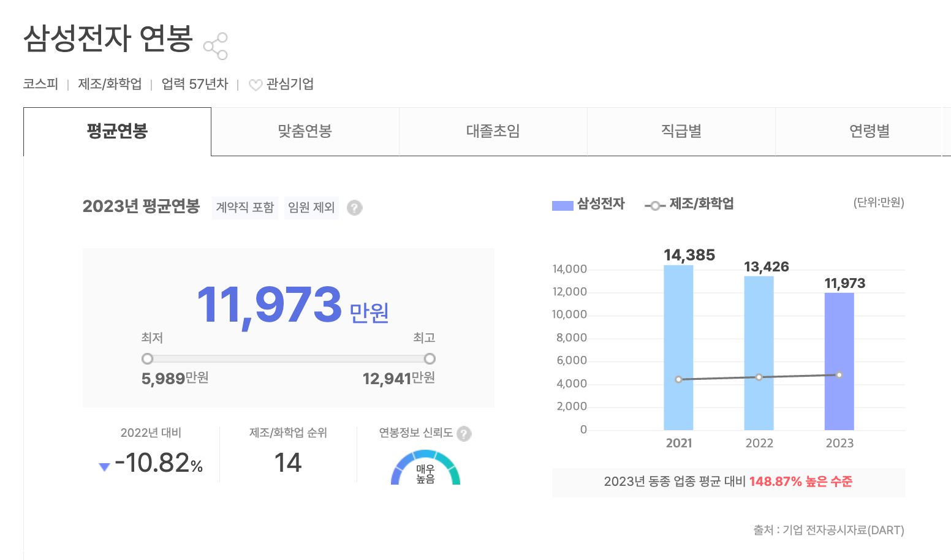Viewport: 951px width, 560px height.
Task: Click the 2021 bar in the chart
Action: pos(678,347)
